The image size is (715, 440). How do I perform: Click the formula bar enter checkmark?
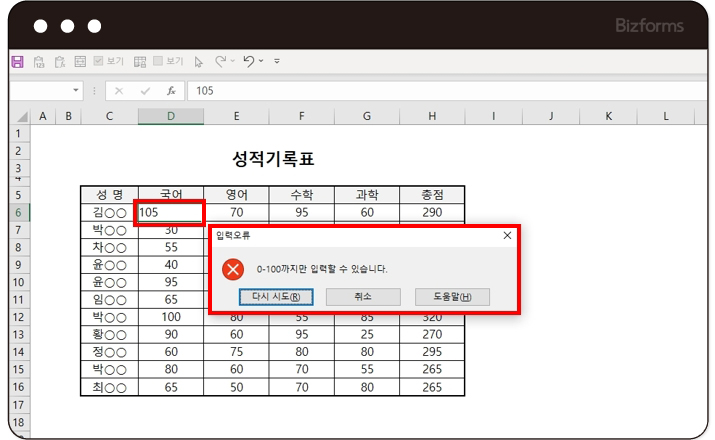tap(146, 90)
